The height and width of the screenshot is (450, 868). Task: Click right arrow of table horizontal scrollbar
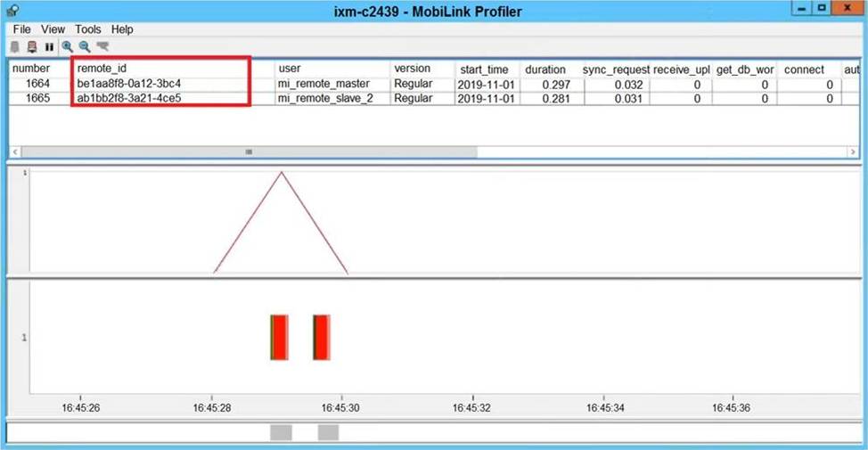click(x=853, y=152)
